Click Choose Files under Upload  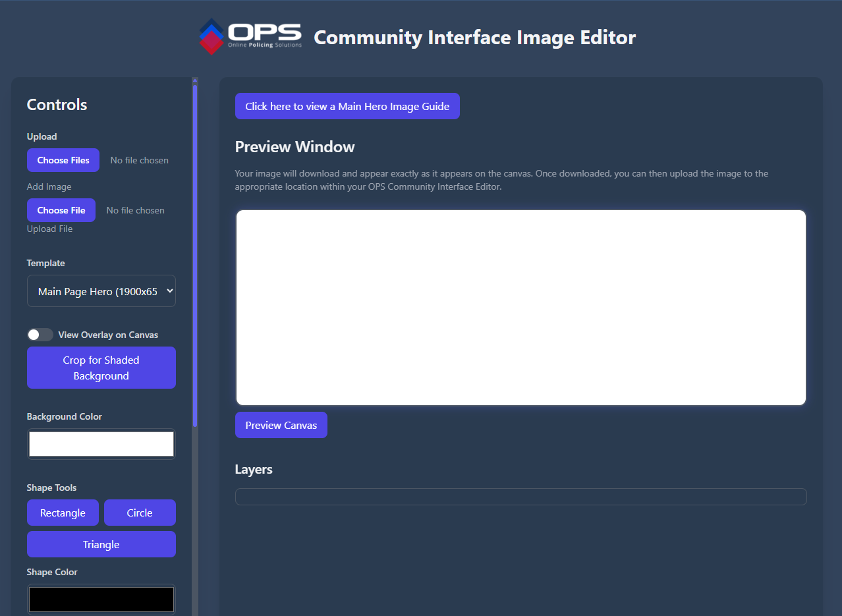pos(63,160)
